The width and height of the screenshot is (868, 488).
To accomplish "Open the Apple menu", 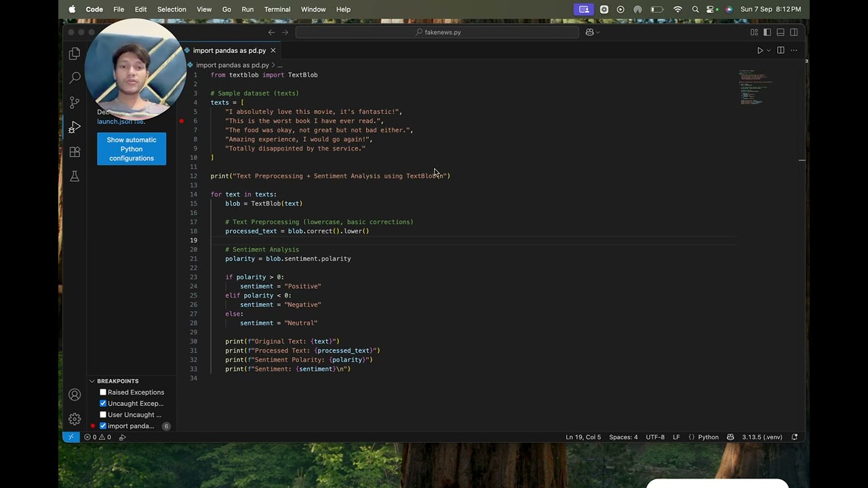I will 72,9.
